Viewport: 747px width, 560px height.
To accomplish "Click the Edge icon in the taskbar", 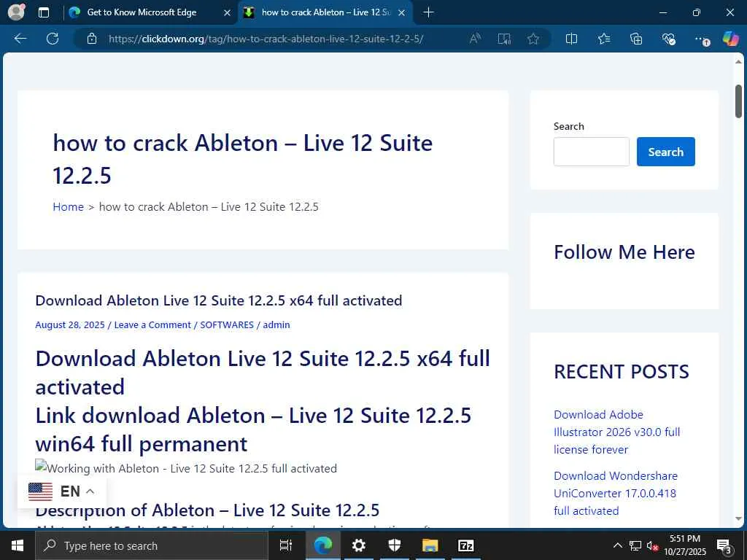I will (323, 545).
